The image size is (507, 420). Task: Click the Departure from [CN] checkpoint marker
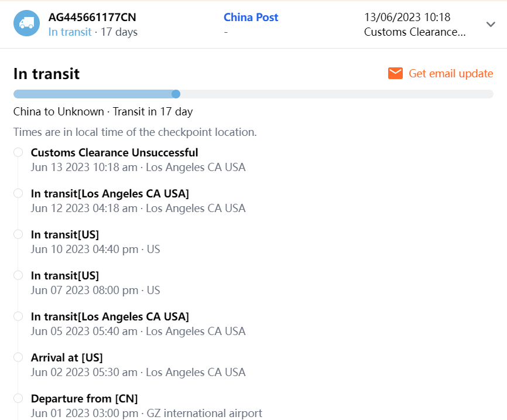point(18,398)
